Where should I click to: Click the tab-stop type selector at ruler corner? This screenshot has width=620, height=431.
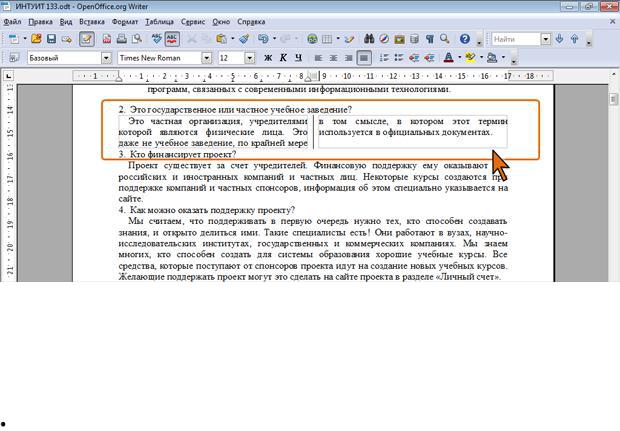coord(8,76)
